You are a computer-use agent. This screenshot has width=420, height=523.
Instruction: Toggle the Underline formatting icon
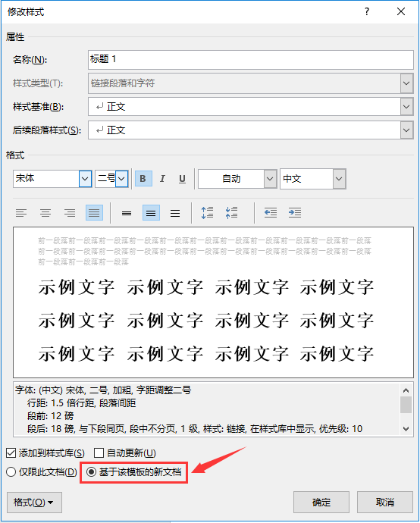tap(182, 179)
